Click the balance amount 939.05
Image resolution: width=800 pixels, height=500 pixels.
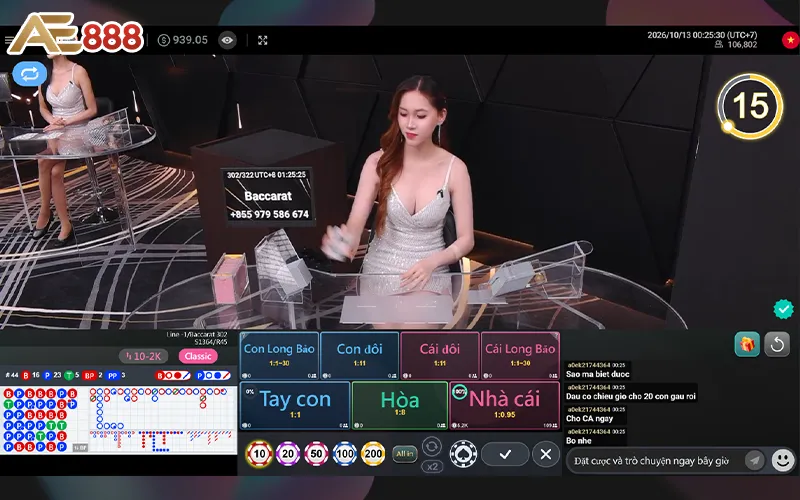(190, 40)
